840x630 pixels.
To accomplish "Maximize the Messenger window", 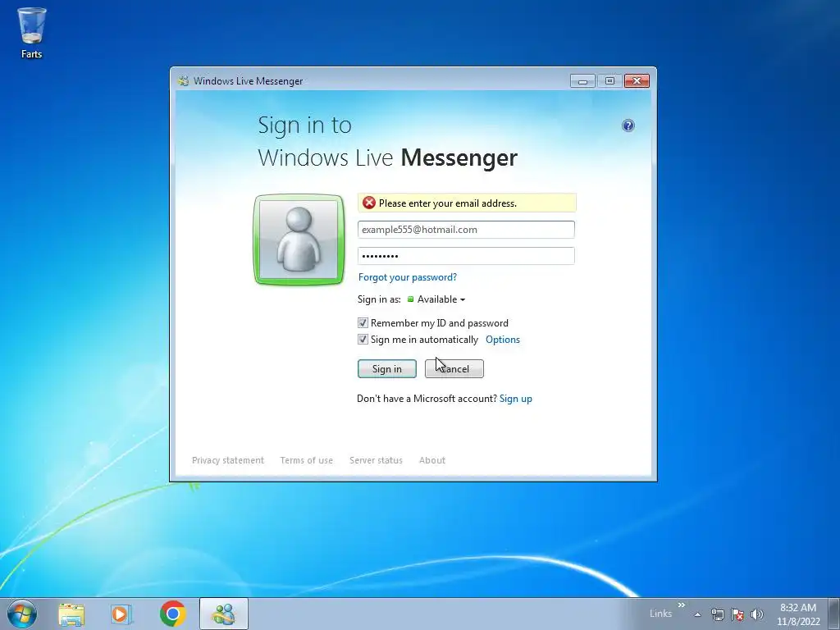I will click(609, 81).
